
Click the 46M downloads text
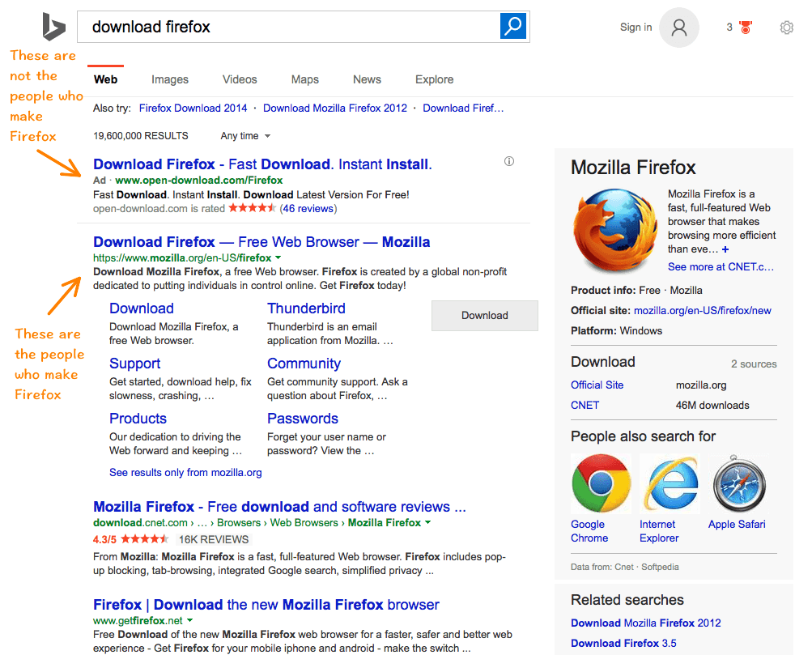tap(712, 405)
